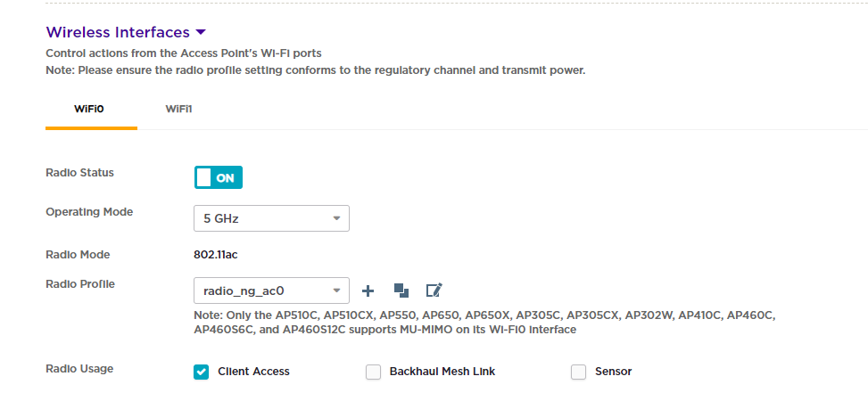The image size is (868, 401).
Task: Check the Sensor radio usage box
Action: pyautogui.click(x=579, y=372)
